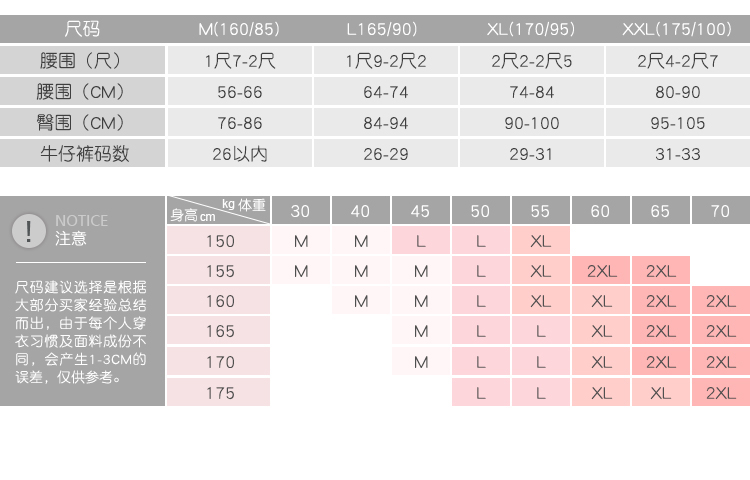Screen dimensions: 750x480
Task: Click the 70 kg weight column header
Action: [720, 211]
